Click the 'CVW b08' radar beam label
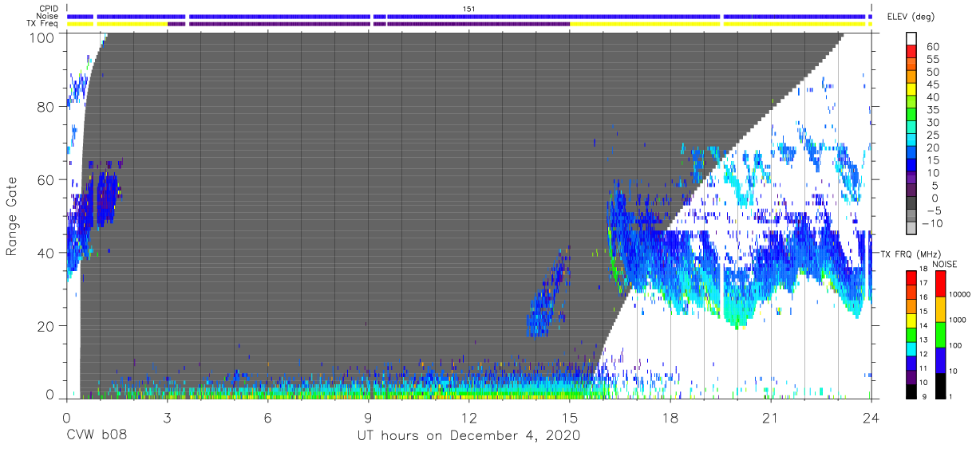Viewport: 980px width, 452px height. click(96, 436)
